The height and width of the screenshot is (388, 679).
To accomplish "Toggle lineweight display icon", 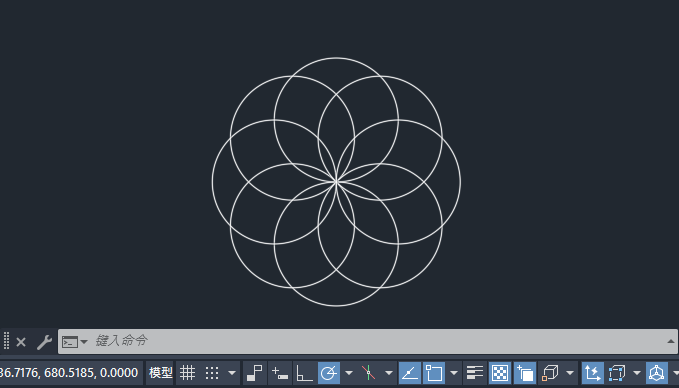I will 475,373.
